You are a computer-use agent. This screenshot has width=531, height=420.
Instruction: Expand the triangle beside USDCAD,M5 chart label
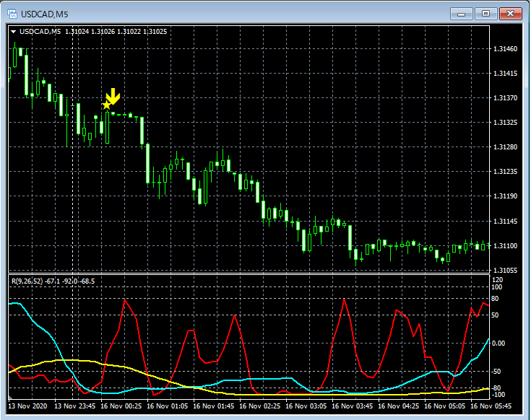[x=13, y=32]
